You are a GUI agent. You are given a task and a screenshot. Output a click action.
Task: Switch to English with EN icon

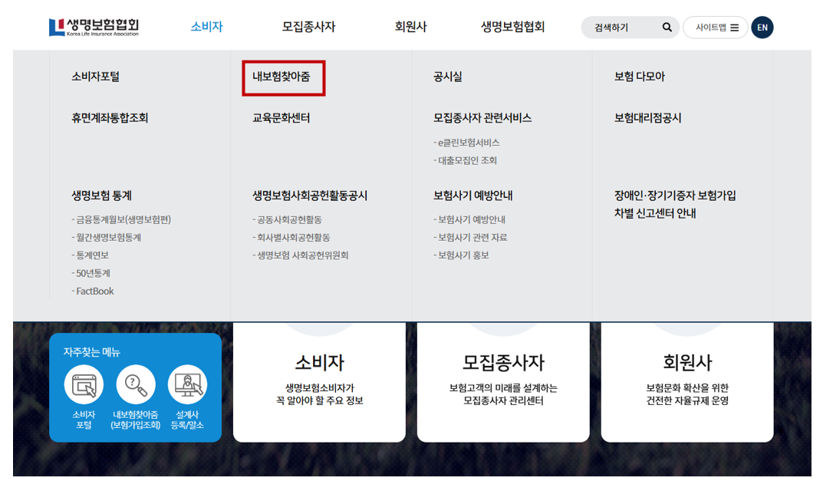coord(762,28)
